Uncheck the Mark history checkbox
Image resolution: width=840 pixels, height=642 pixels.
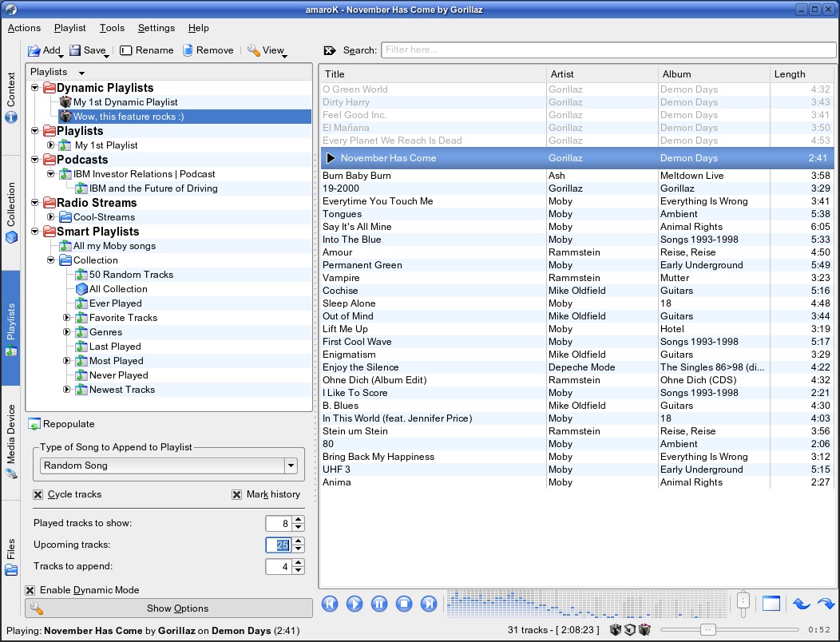tap(237, 494)
